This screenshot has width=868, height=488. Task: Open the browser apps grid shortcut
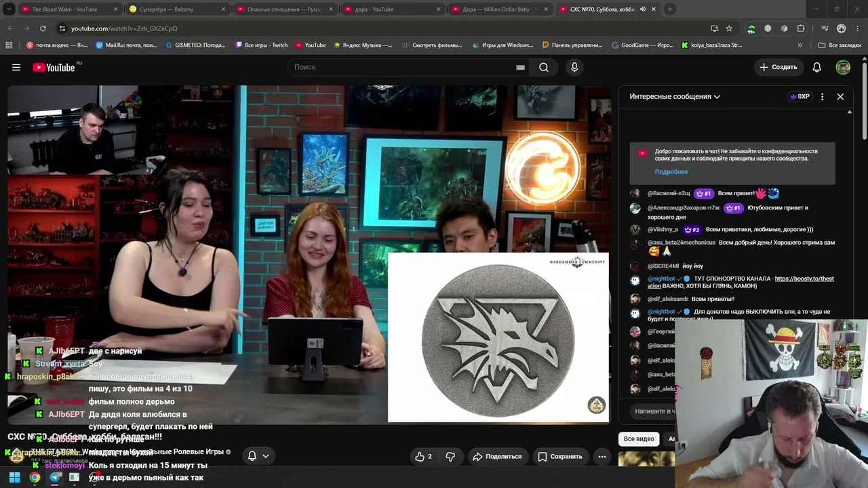[9, 45]
